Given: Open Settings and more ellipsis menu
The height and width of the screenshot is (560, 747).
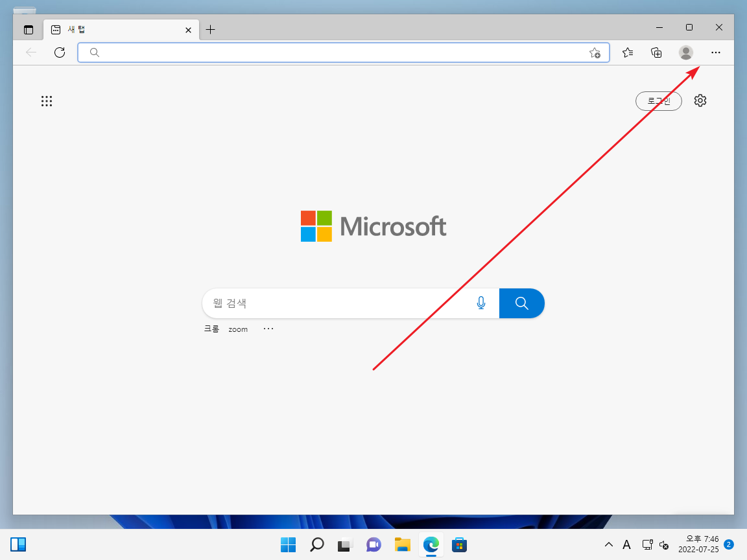Looking at the screenshot, I should click(716, 52).
